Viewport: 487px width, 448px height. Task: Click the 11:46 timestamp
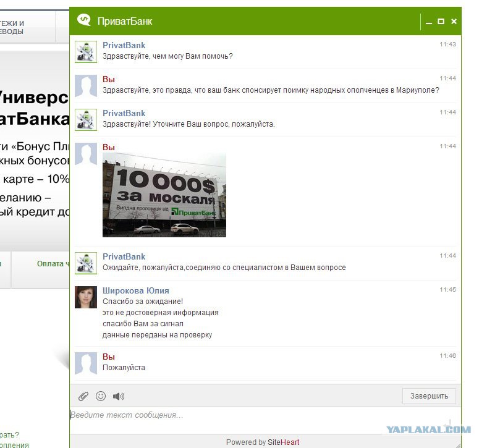[447, 356]
